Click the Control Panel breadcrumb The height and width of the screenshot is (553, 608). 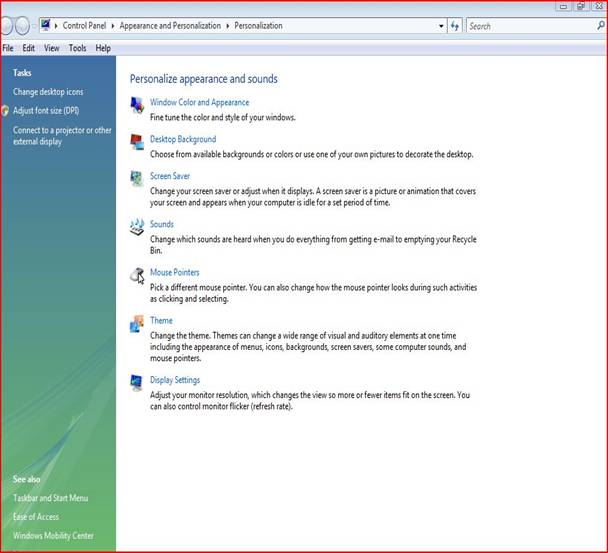(x=84, y=26)
